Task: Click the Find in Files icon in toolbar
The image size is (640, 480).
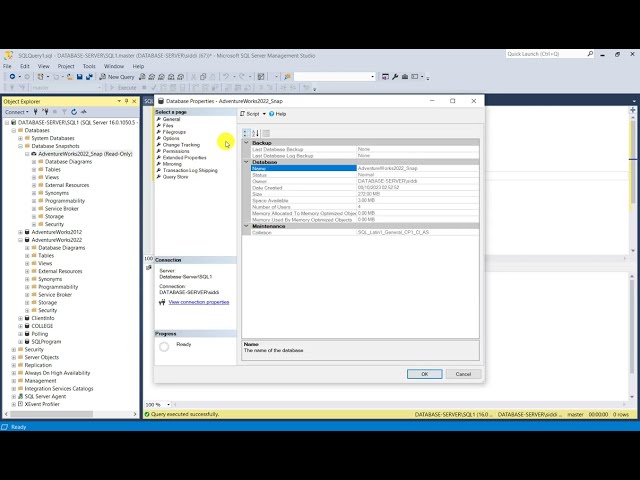Action: click(288, 77)
